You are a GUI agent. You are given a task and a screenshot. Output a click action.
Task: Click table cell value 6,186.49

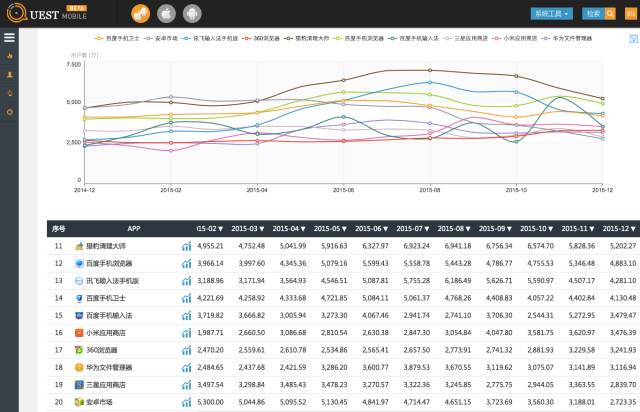click(458, 281)
